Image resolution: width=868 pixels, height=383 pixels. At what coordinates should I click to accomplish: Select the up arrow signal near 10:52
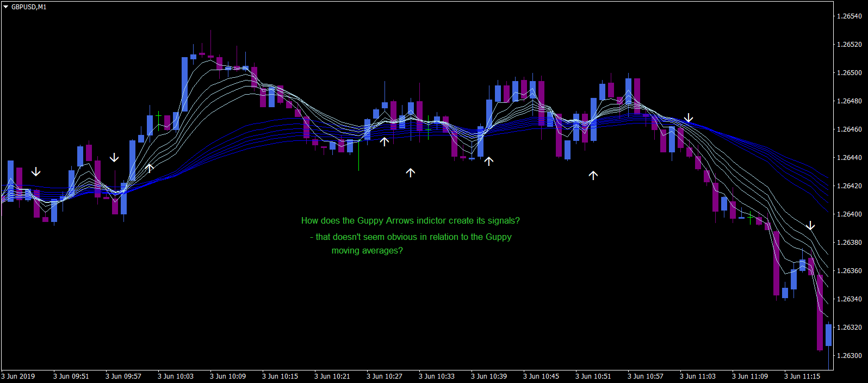click(593, 175)
